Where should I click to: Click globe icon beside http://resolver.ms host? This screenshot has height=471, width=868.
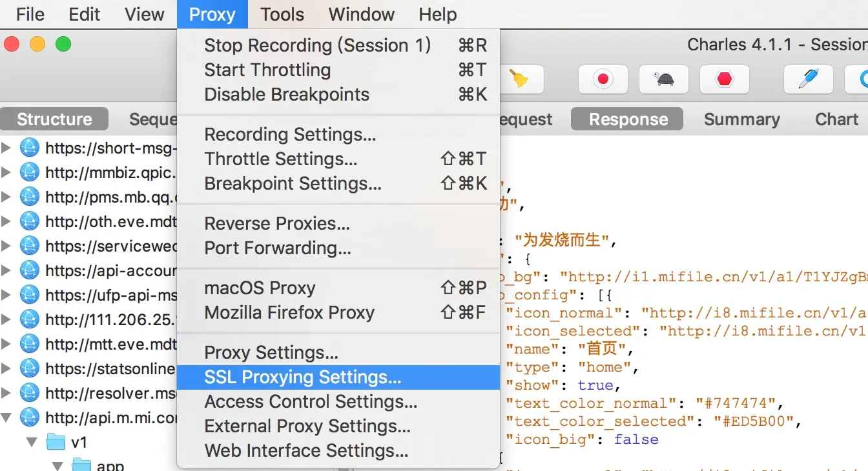[30, 393]
